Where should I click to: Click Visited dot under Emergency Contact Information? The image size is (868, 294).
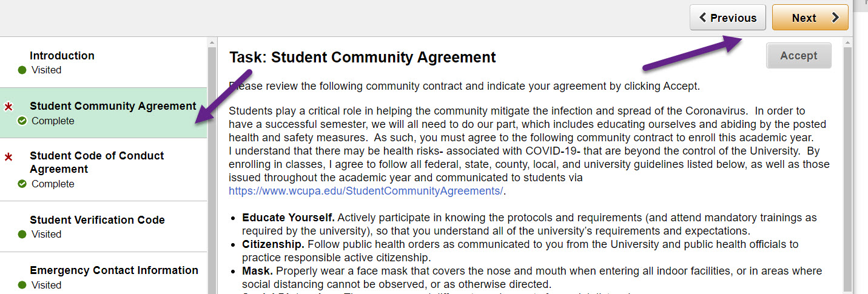click(x=22, y=286)
